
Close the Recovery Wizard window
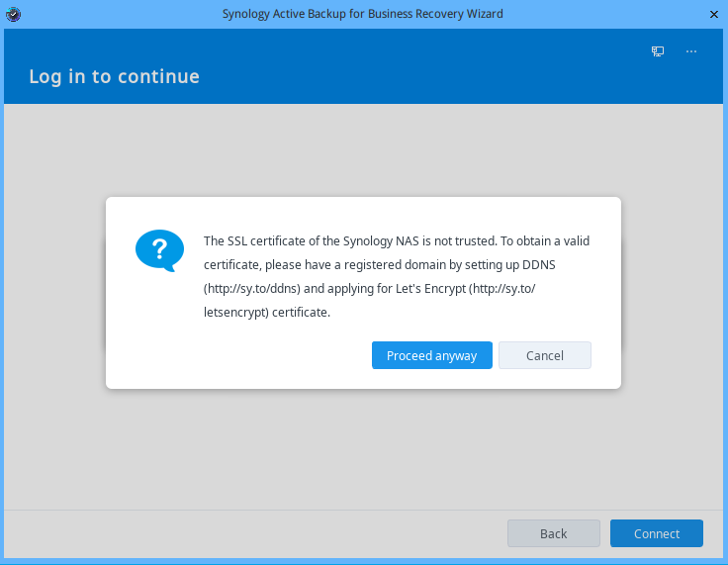coord(714,14)
